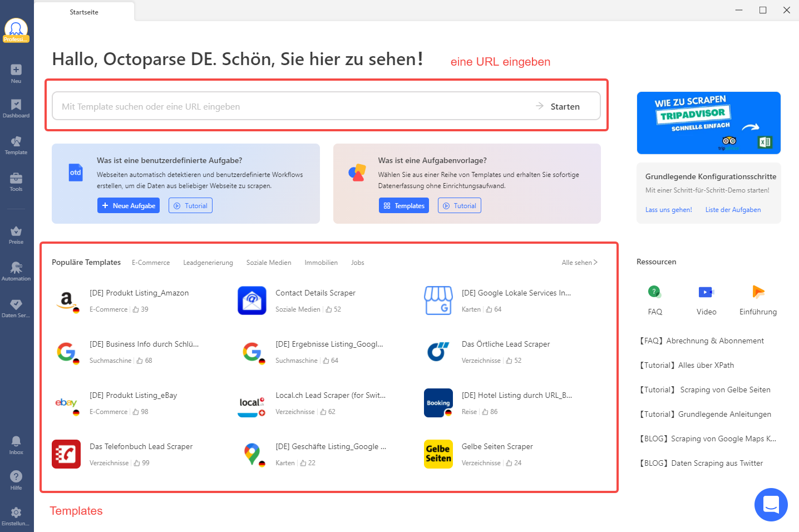Open Tutorial for Aufgabenvorlage

pyautogui.click(x=460, y=205)
